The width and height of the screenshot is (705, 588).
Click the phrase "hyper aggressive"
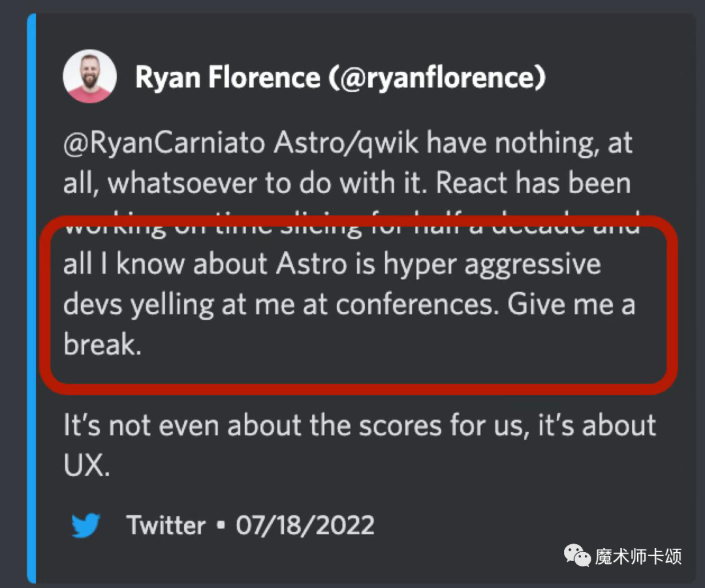pyautogui.click(x=492, y=264)
